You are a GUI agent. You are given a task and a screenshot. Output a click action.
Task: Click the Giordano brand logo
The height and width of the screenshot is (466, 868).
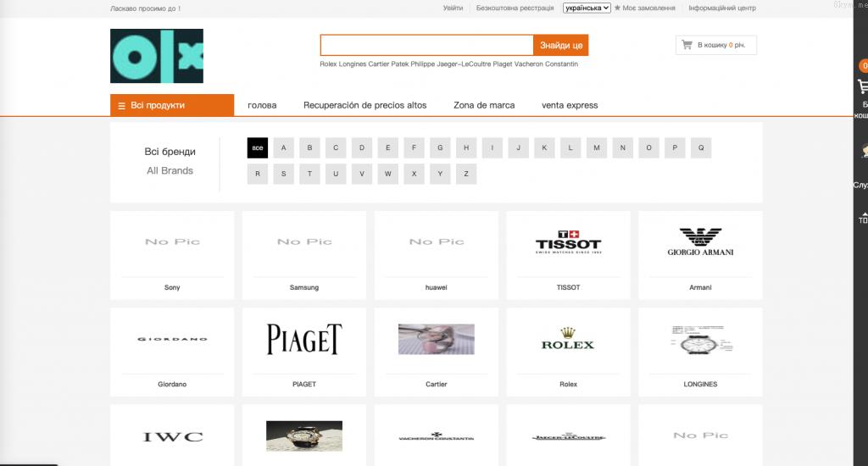point(172,339)
